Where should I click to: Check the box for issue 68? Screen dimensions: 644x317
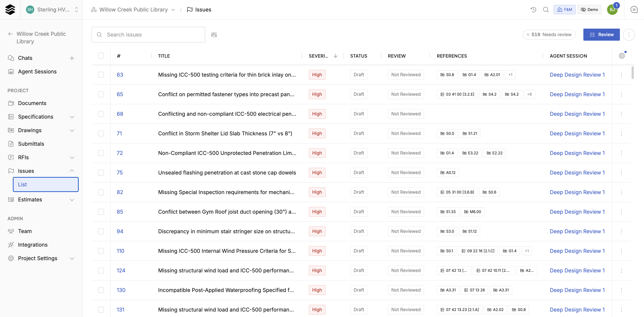point(101,114)
